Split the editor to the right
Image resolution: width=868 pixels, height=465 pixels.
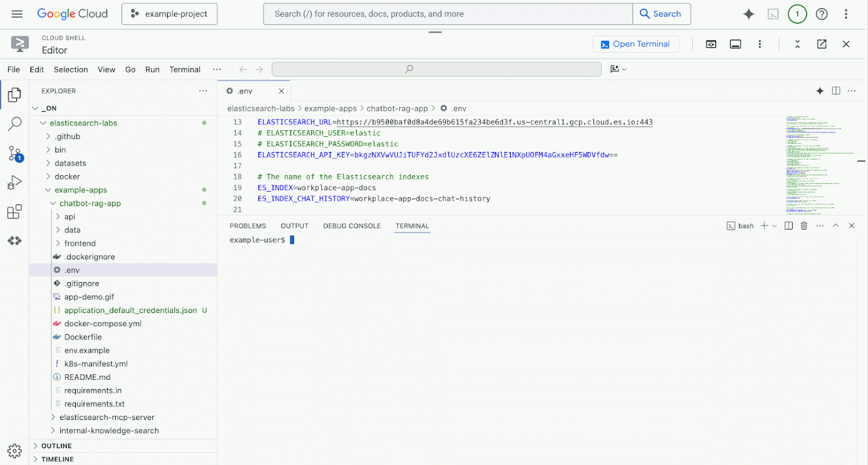836,91
